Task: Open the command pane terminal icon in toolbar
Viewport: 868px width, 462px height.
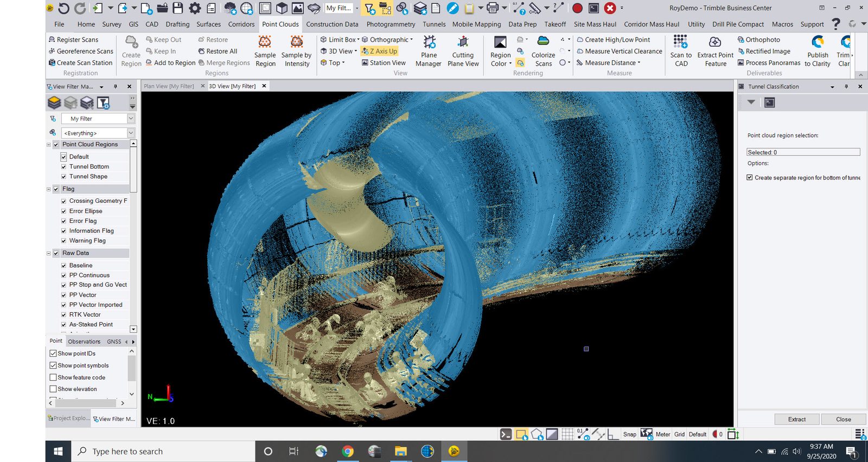Action: click(x=594, y=8)
